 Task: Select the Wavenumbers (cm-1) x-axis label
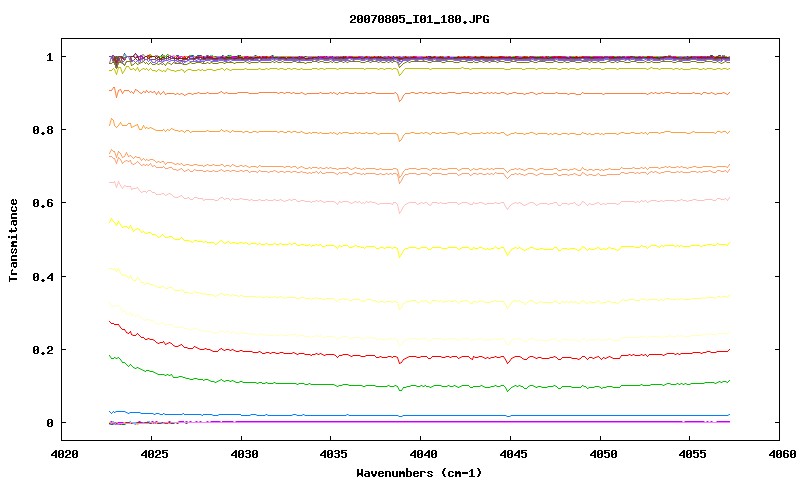(x=419, y=472)
